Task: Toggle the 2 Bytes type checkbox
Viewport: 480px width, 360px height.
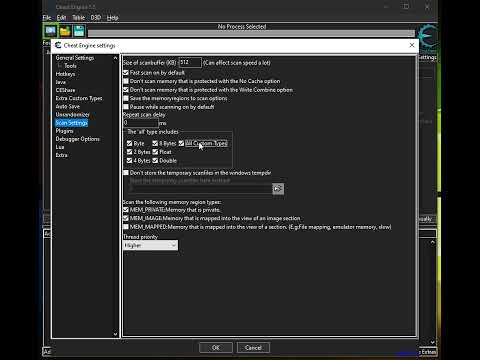Action: tap(130, 152)
